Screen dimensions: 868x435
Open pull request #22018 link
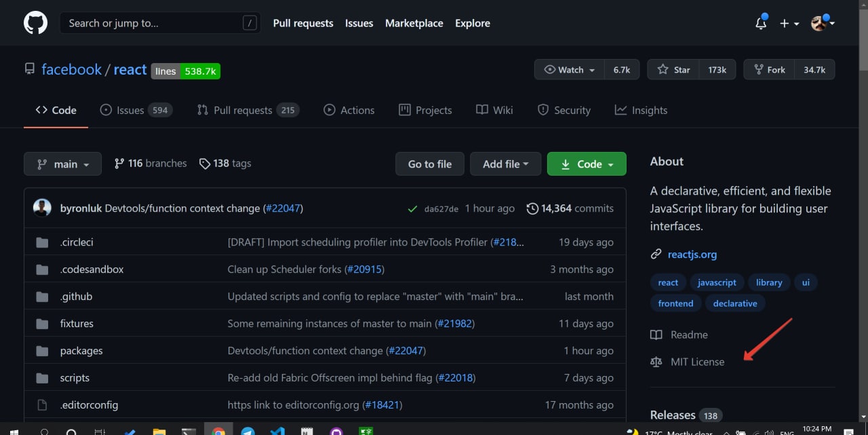pos(455,378)
